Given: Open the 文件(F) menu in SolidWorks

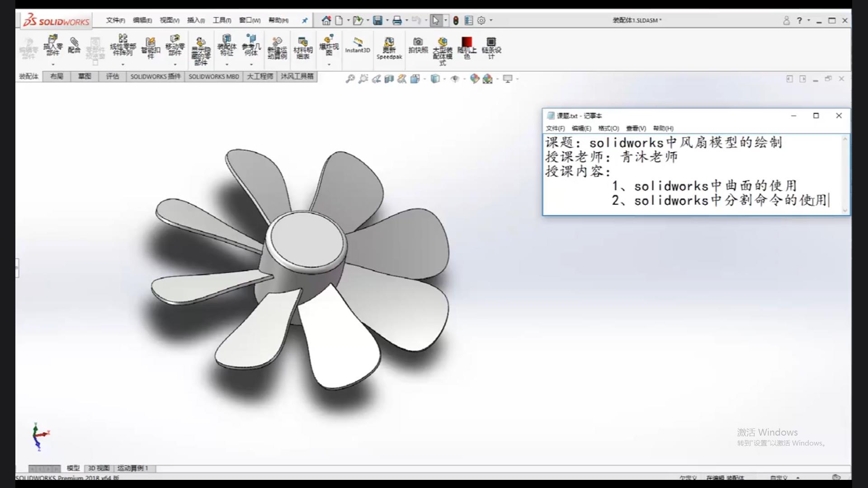Looking at the screenshot, I should pyautogui.click(x=115, y=20).
